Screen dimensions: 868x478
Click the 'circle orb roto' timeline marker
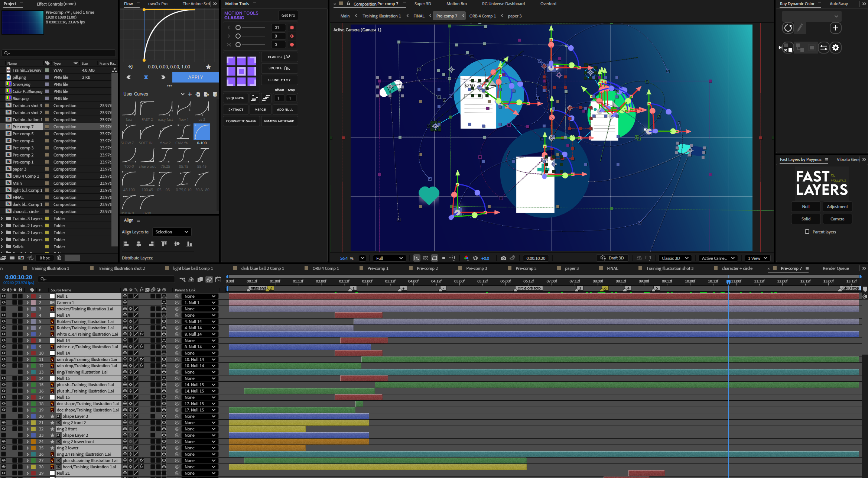point(528,288)
